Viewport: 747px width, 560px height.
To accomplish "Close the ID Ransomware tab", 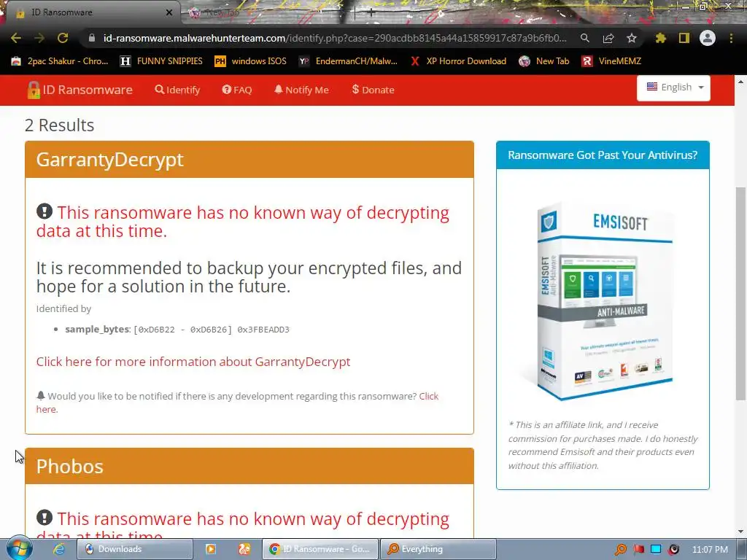I will click(169, 12).
